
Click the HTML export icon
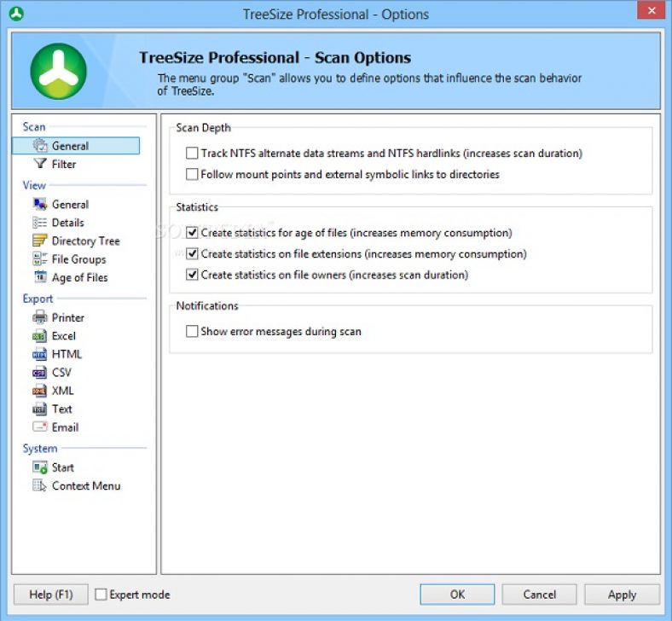[39, 354]
